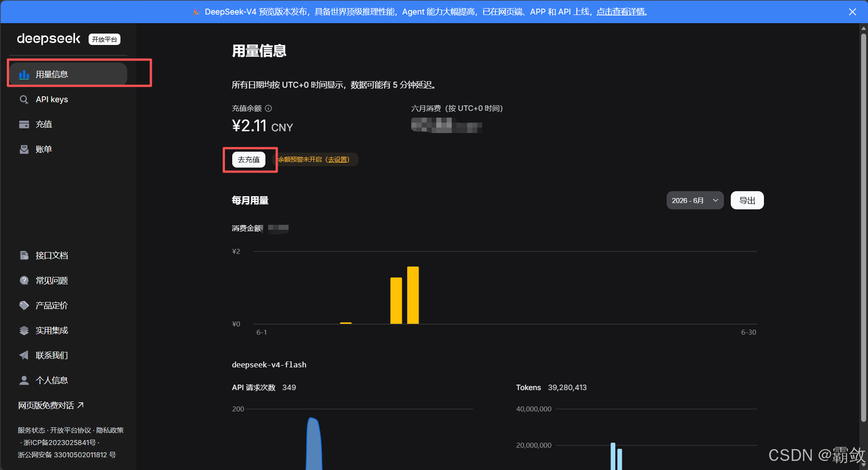This screenshot has height=470, width=868.
Task: Click the API 请求次数 349 label
Action: click(x=264, y=387)
